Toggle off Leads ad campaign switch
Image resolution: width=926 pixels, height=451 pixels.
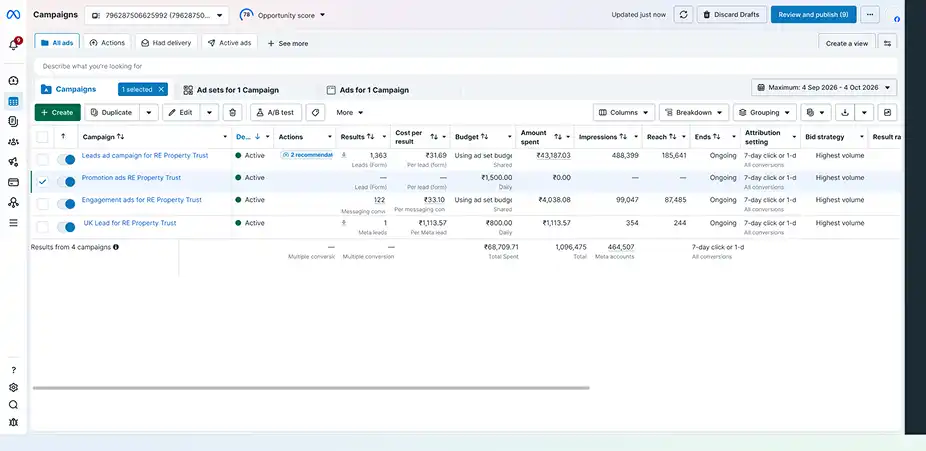(66, 159)
